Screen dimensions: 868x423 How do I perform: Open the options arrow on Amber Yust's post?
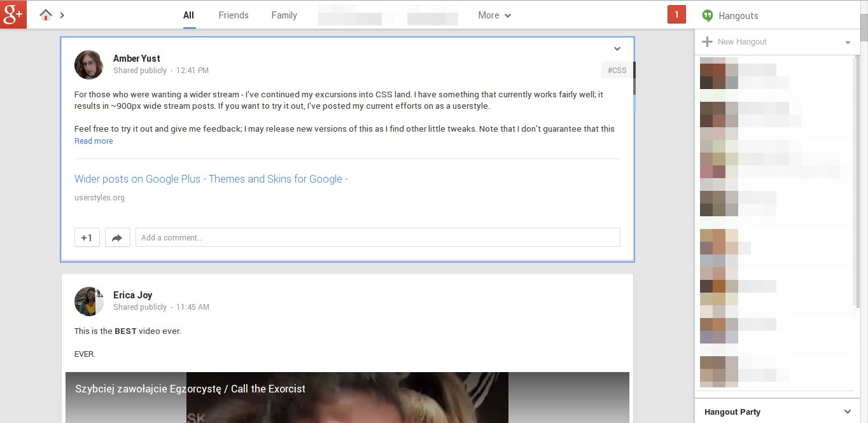click(x=617, y=48)
